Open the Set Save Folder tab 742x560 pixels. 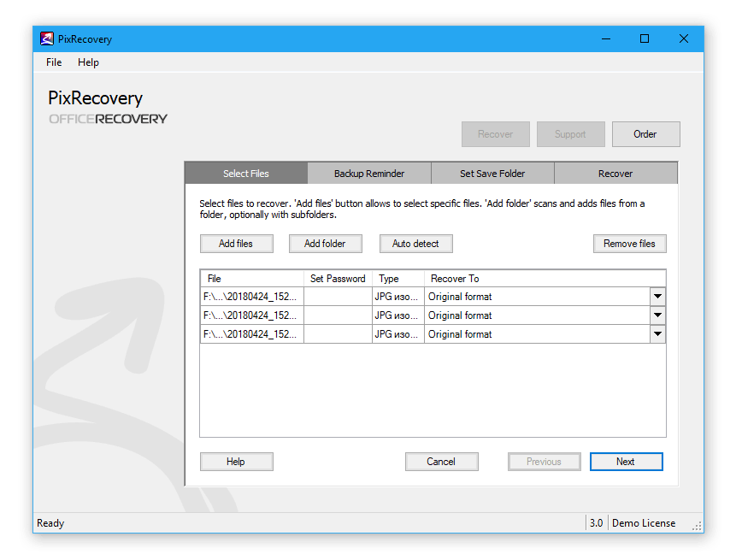(492, 173)
